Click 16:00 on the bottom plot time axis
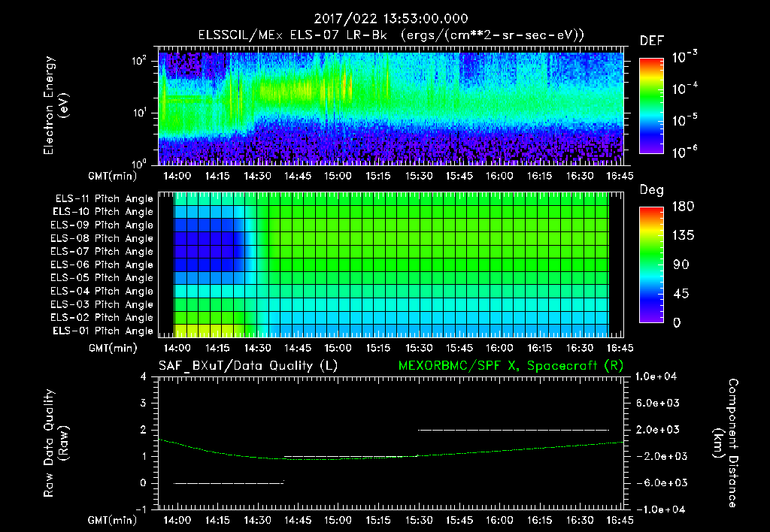This screenshot has width=770, height=532. pos(499,520)
